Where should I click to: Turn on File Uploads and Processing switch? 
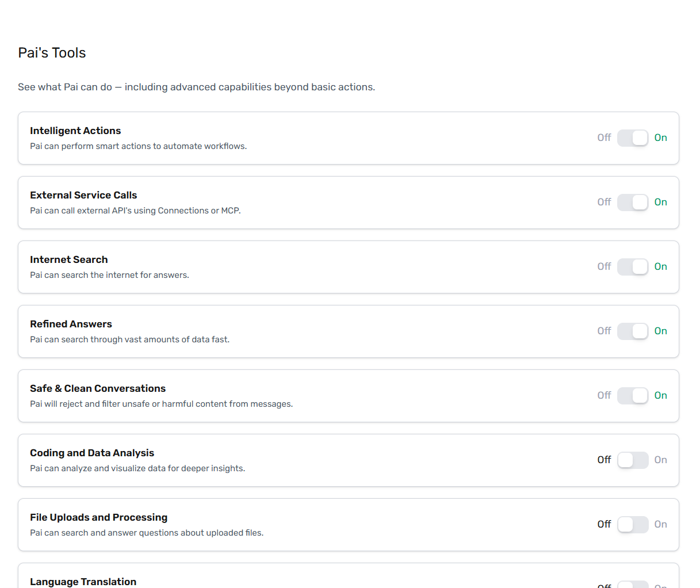633,525
